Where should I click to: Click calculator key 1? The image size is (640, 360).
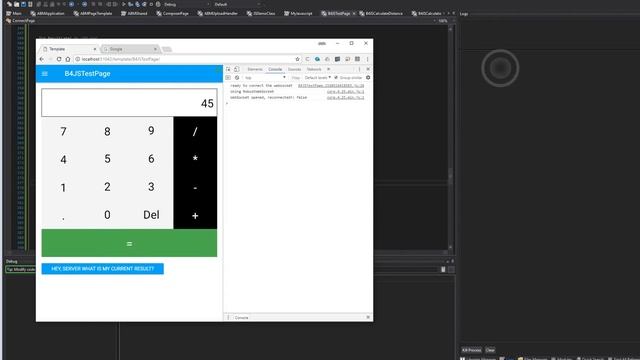coord(63,187)
